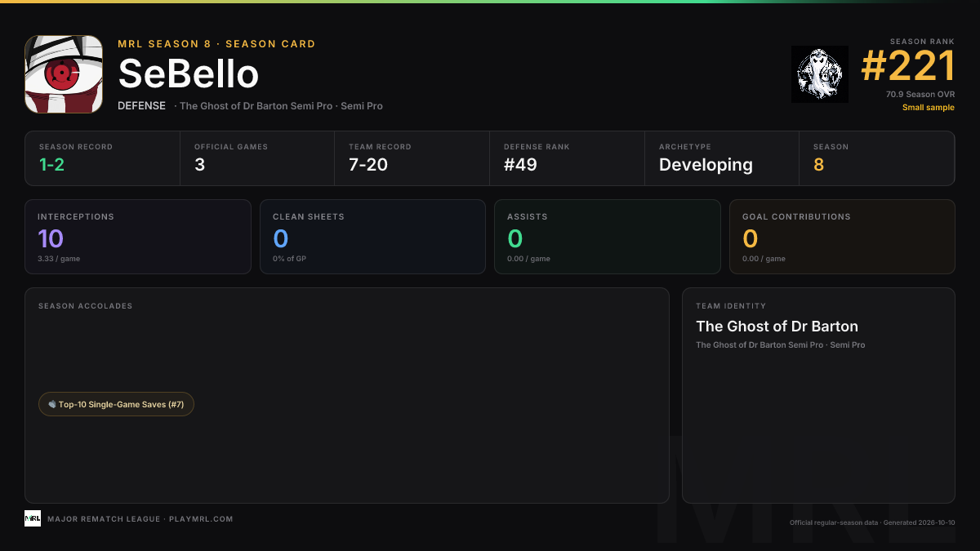
Task: Select the 3.33 / game interceptions rate
Action: (x=59, y=259)
